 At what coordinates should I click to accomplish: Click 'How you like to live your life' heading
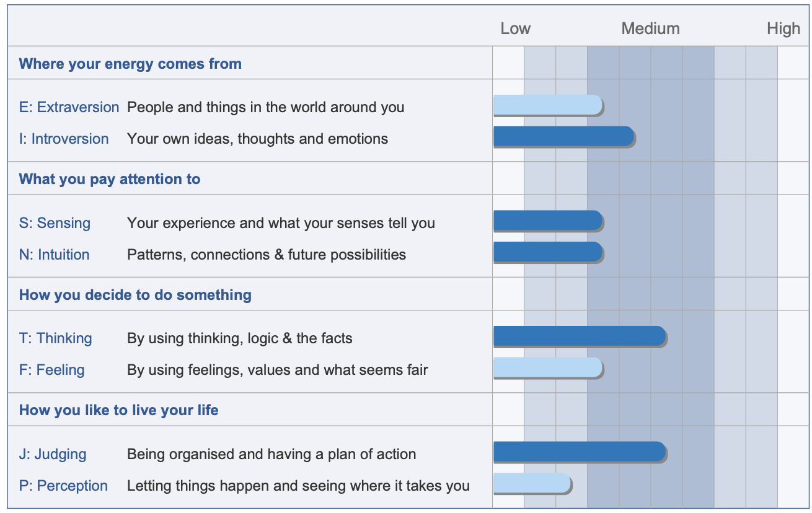[118, 410]
